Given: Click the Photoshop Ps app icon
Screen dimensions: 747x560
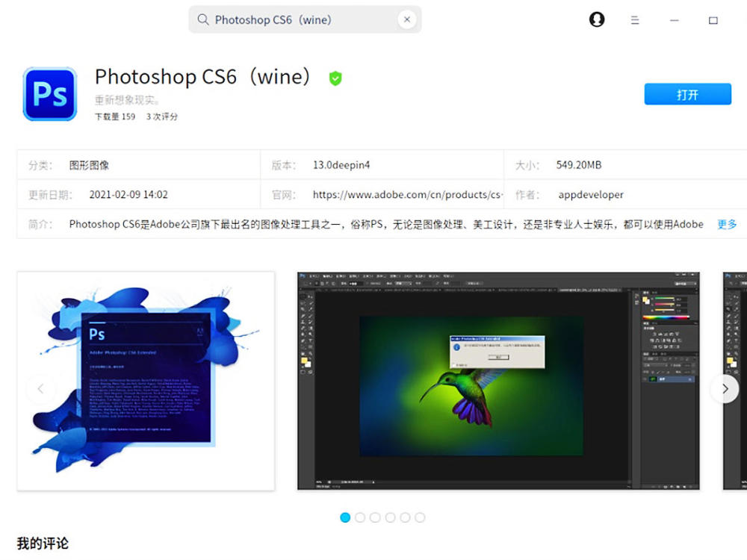Looking at the screenshot, I should coord(50,94).
